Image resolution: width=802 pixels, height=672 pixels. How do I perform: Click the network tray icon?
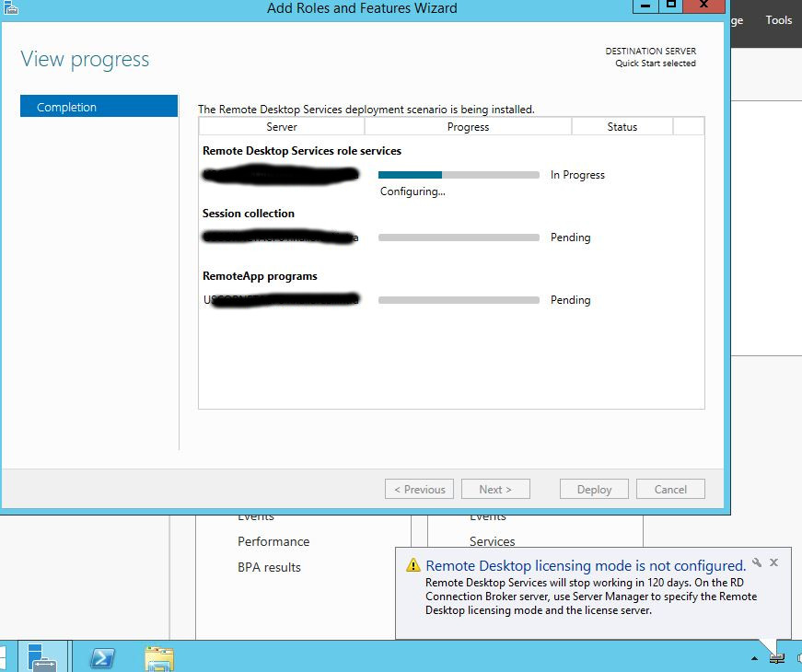pos(777,658)
